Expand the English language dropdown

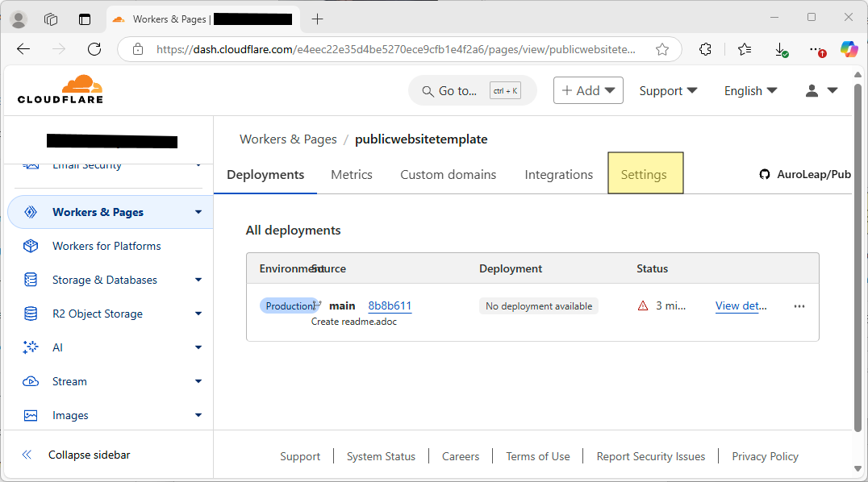pos(749,90)
